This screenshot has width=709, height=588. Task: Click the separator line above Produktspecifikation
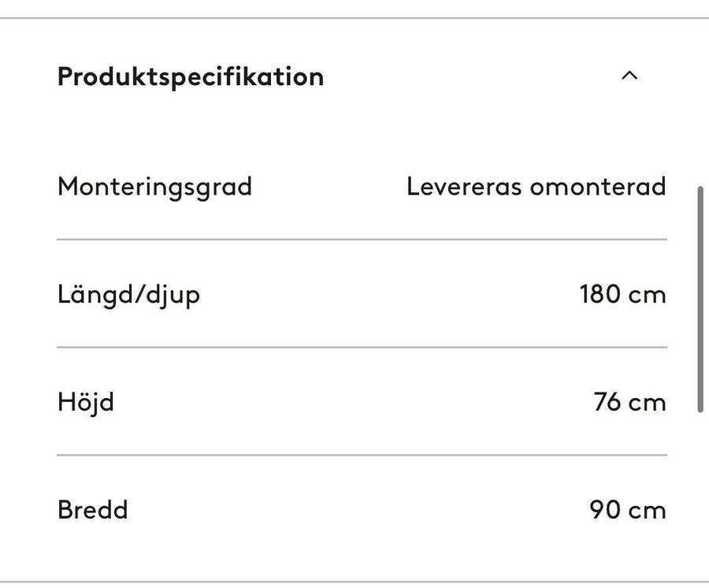pyautogui.click(x=354, y=18)
